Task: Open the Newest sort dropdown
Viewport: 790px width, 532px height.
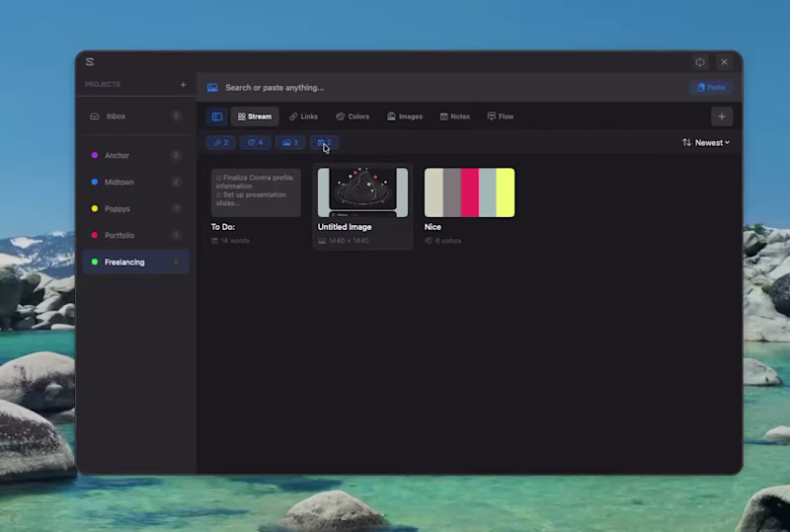Action: pos(712,142)
